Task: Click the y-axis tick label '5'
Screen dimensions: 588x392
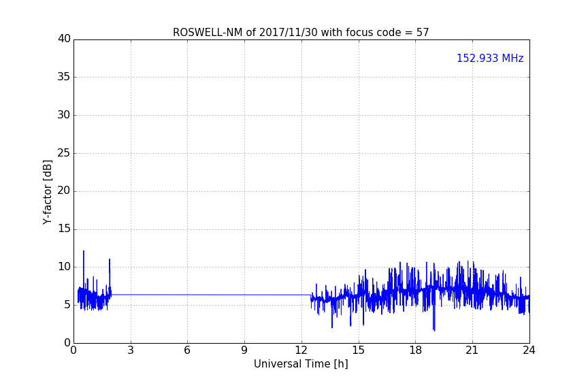Action: tap(67, 305)
